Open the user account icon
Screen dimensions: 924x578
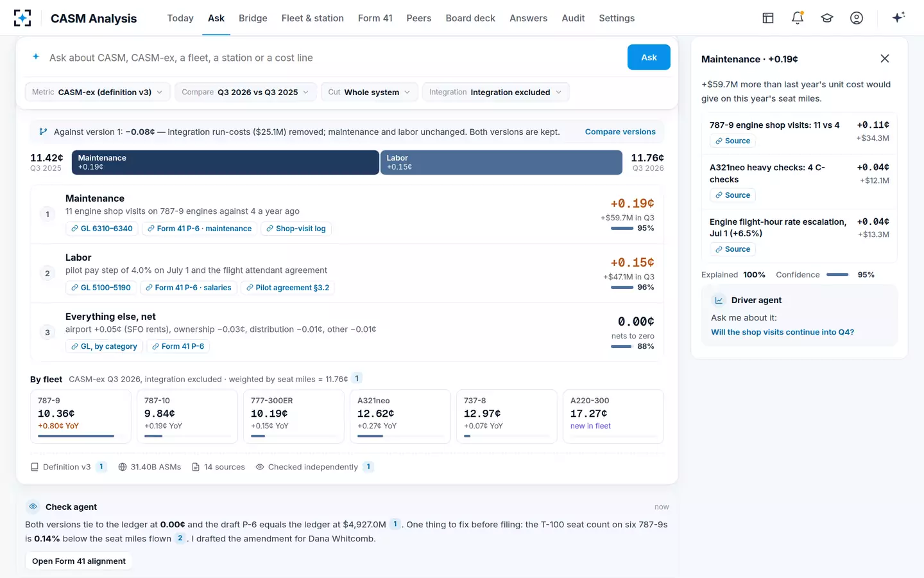tap(857, 18)
